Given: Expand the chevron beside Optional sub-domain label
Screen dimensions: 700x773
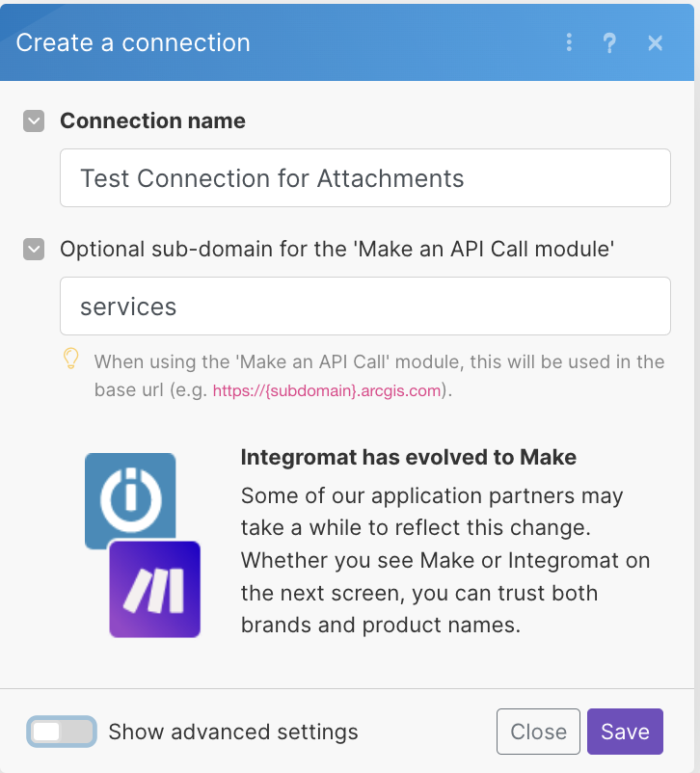Looking at the screenshot, I should pyautogui.click(x=35, y=249).
